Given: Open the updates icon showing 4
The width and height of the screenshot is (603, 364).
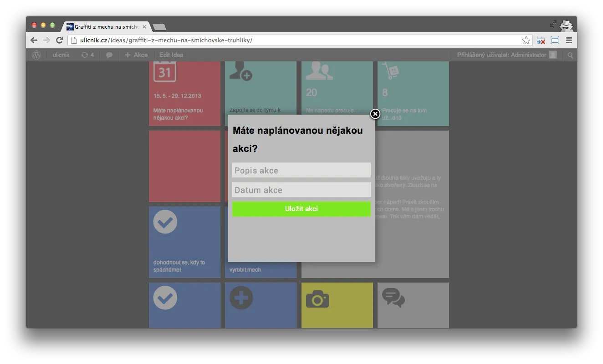Looking at the screenshot, I should pyautogui.click(x=87, y=55).
